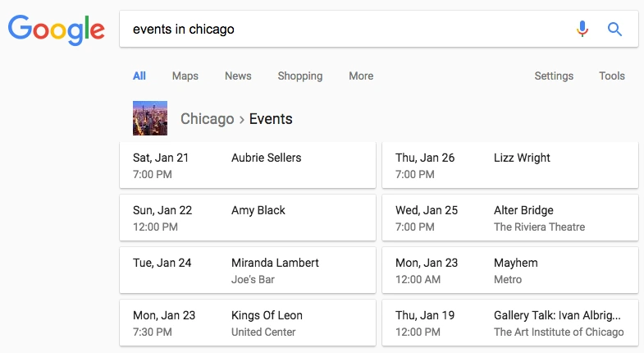Screen dimensions: 644x353
Task: Open Kings Of Leon at United Center
Action: 248,323
